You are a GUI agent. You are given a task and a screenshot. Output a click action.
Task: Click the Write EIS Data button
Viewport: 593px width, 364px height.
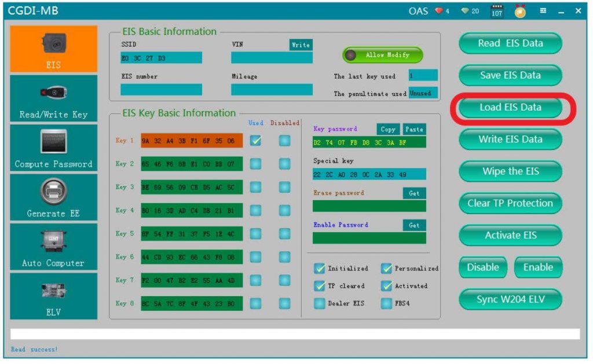coord(511,139)
